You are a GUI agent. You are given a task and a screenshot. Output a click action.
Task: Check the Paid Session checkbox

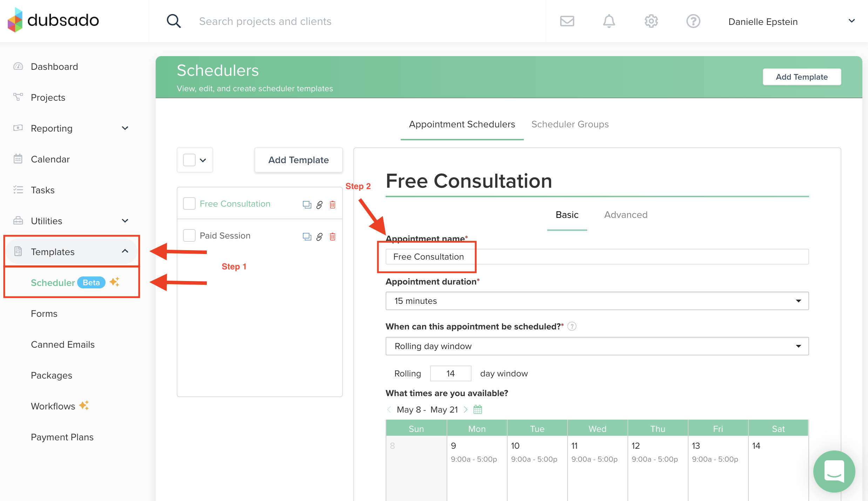point(189,235)
